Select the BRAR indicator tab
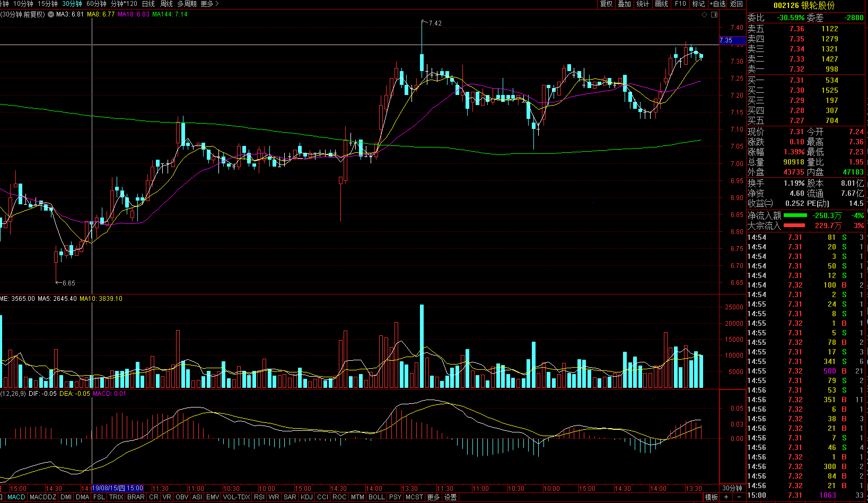Screen dimensions: 868x503 click(136, 497)
